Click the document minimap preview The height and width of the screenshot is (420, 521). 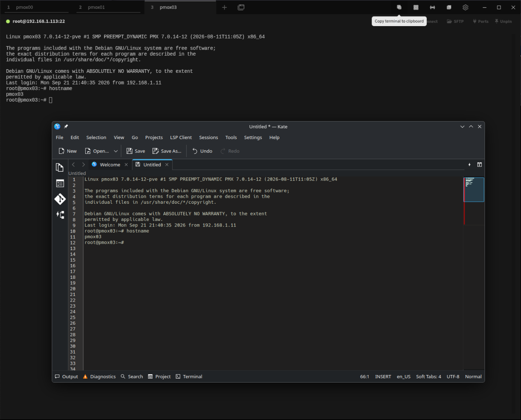(x=474, y=189)
